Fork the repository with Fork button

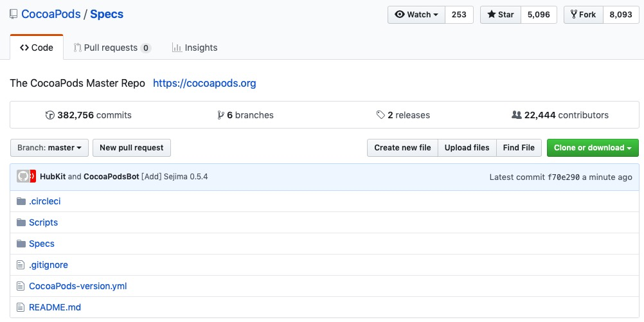pos(584,15)
